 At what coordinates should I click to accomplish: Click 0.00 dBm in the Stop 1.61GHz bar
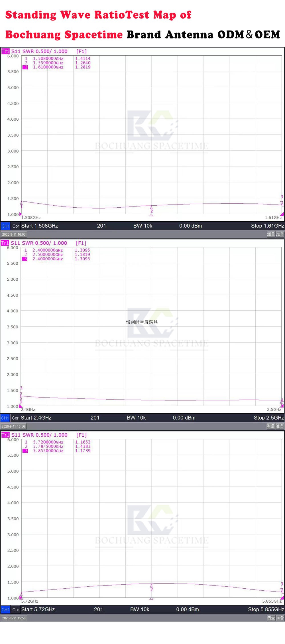coord(190,226)
